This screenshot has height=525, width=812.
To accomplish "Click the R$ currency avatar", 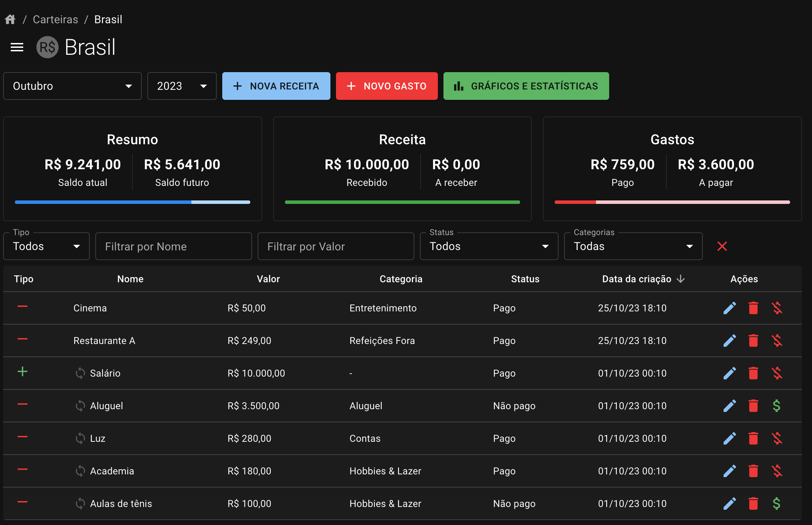I will coord(47,47).
